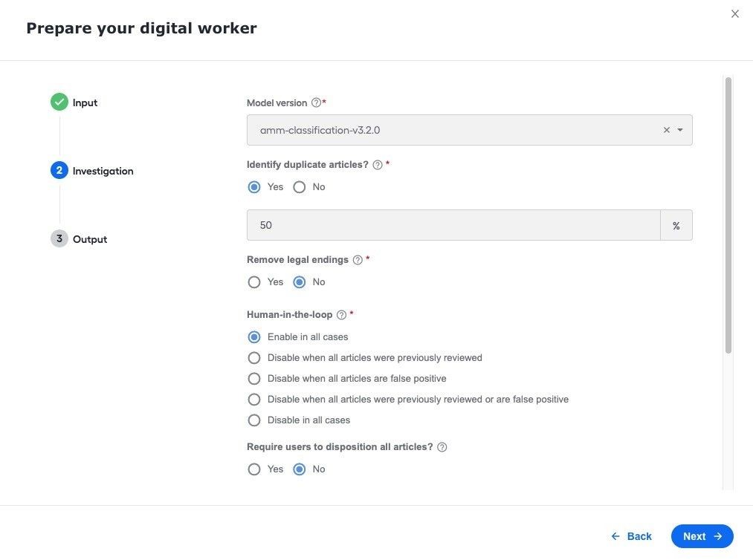Select No for Identify duplicate articles
753x560 pixels.
click(299, 187)
